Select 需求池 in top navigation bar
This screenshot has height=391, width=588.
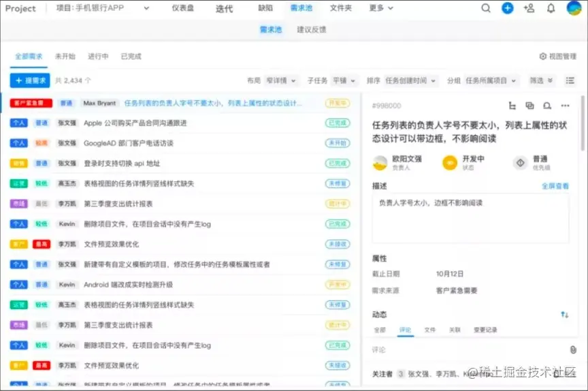click(301, 8)
